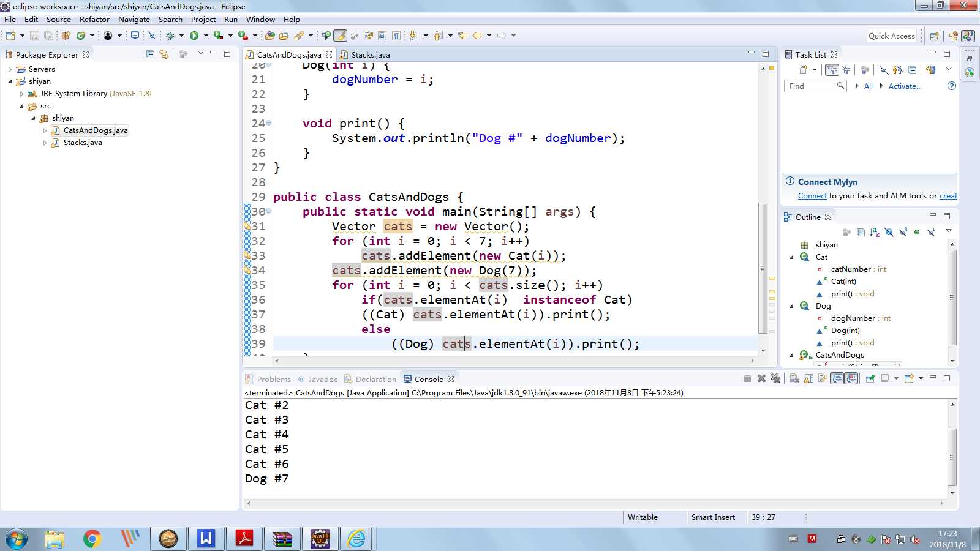Expand JRE System Library node
The height and width of the screenshot is (551, 980).
tap(22, 94)
